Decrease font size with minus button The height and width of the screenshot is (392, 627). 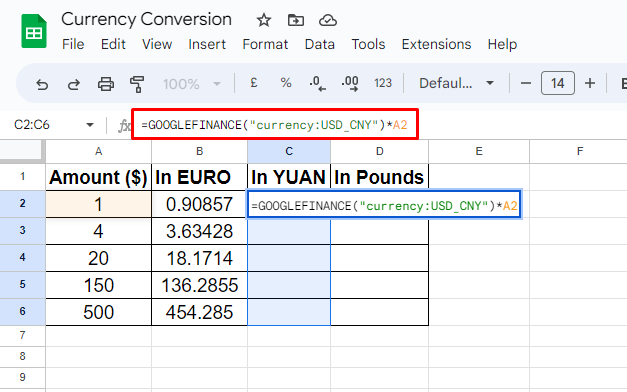click(x=525, y=84)
